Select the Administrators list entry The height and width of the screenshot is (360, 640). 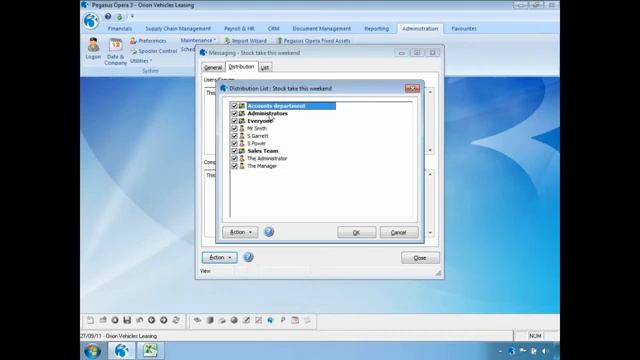(x=267, y=113)
